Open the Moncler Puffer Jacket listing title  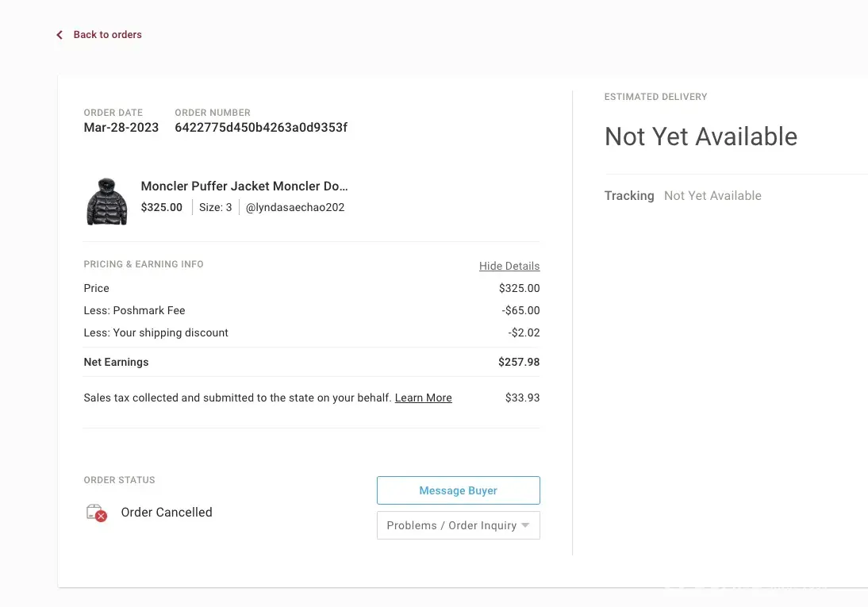click(244, 186)
